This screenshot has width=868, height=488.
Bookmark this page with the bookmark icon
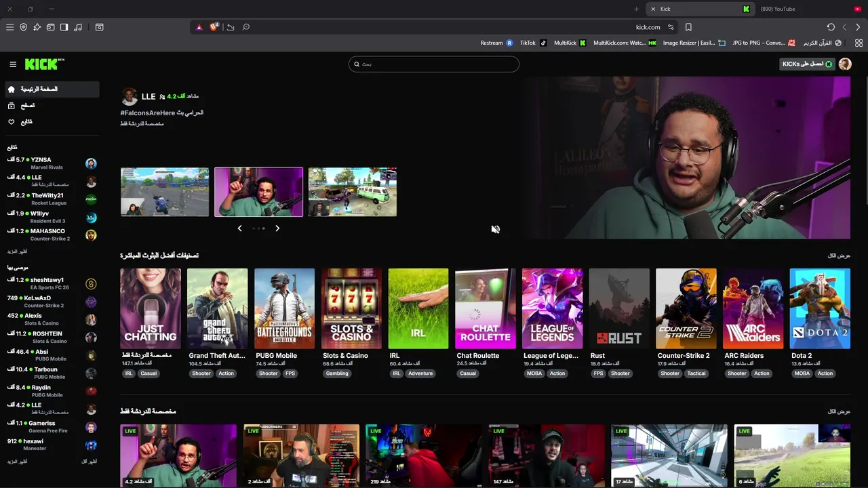[688, 27]
